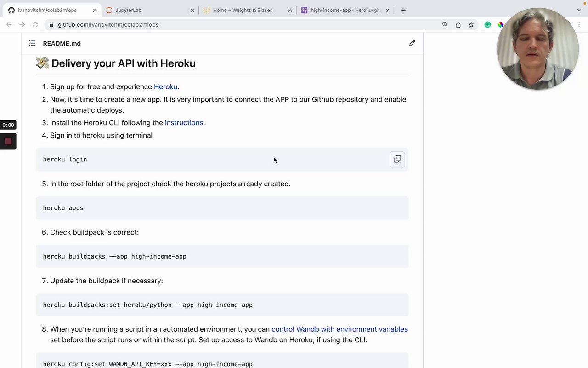Image resolution: width=588 pixels, height=368 pixels.
Task: Open a new browser tab
Action: click(x=403, y=10)
